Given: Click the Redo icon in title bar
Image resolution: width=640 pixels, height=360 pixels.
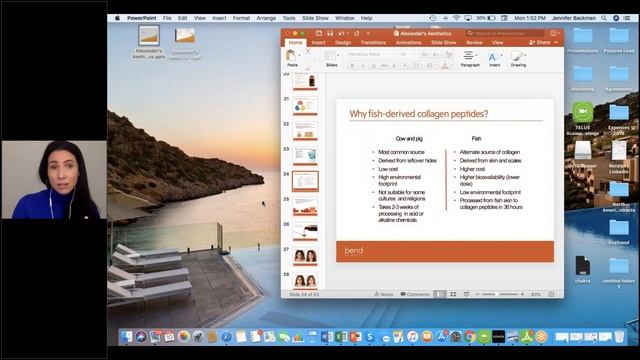Looking at the screenshot, I should tap(356, 33).
